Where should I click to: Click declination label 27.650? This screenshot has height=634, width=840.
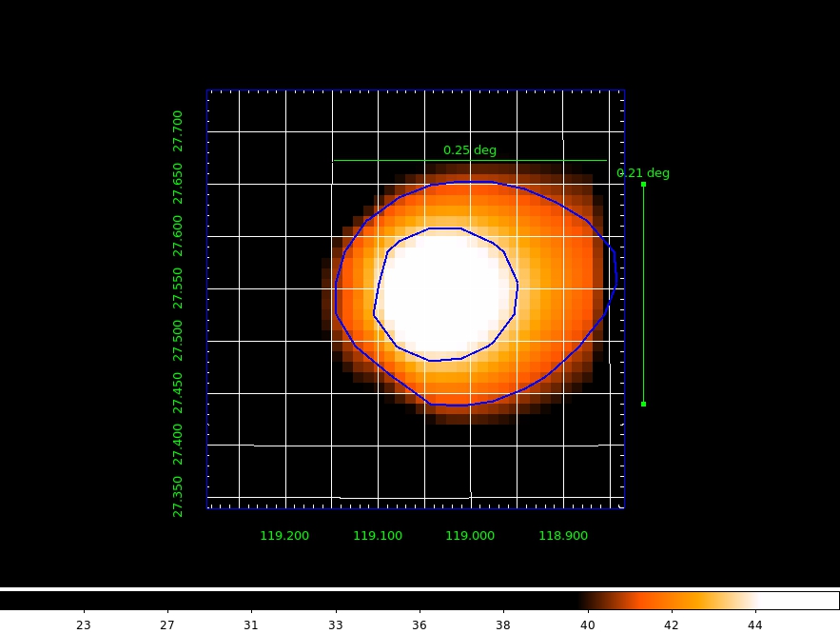pos(177,184)
